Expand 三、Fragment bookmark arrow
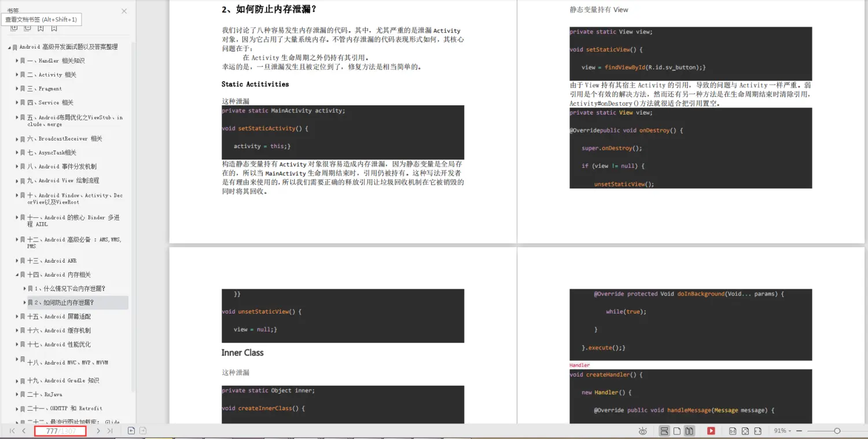868x439 pixels. click(x=17, y=88)
